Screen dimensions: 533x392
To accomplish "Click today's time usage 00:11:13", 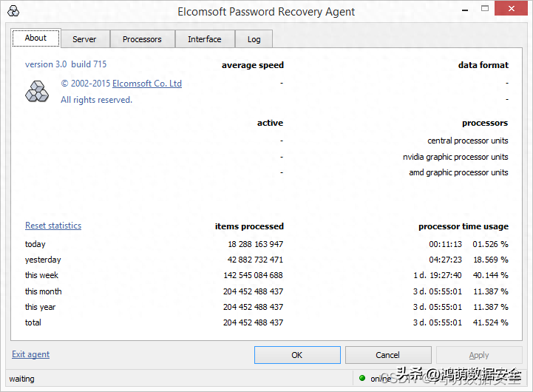I will click(x=445, y=244).
